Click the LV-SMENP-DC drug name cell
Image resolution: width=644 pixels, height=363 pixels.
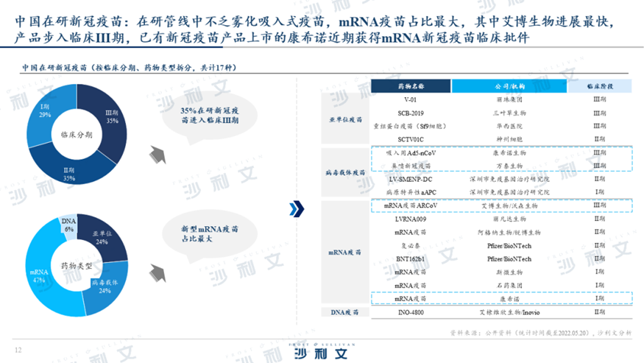410,179
